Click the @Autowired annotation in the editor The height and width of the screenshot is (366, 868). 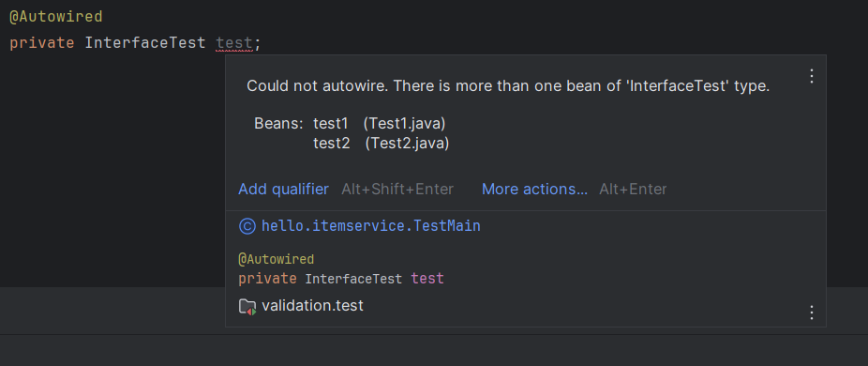[x=56, y=17]
